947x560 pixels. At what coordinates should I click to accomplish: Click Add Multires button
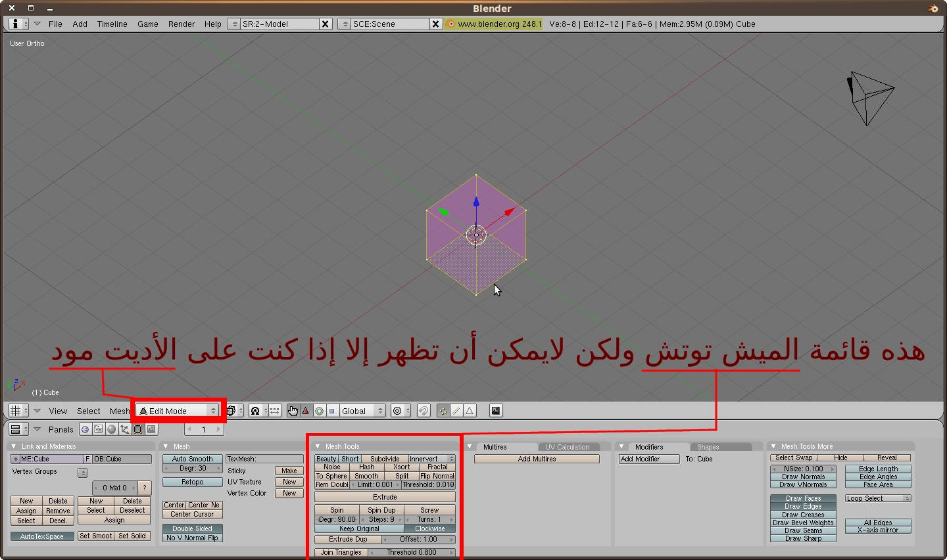(537, 459)
